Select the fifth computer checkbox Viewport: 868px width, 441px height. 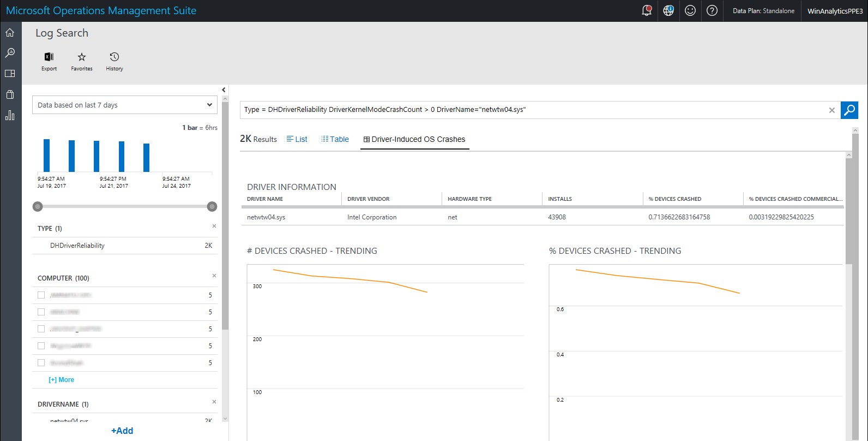pyautogui.click(x=41, y=363)
